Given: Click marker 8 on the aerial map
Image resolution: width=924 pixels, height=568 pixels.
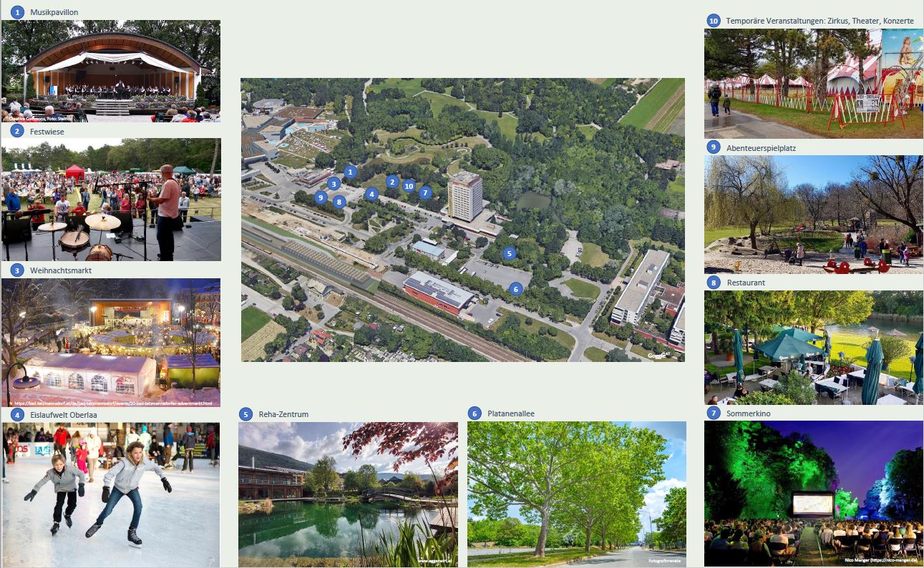Looking at the screenshot, I should 339,202.
